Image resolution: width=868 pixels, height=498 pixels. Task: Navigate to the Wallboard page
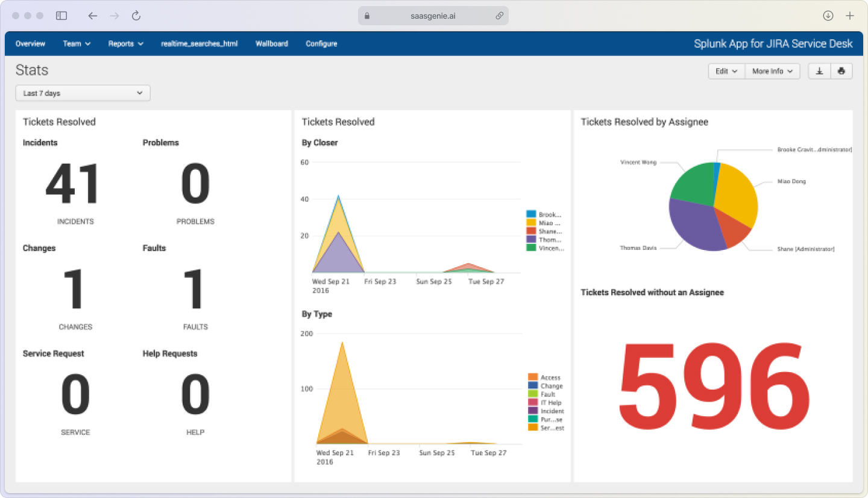(x=271, y=43)
